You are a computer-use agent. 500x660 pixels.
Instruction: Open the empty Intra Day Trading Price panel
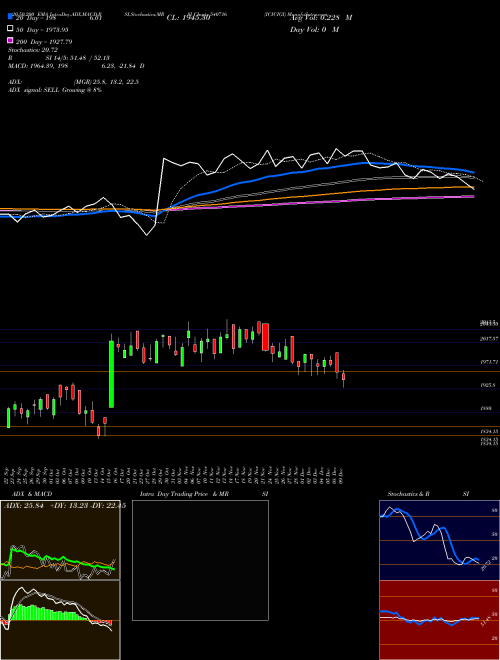(200, 560)
